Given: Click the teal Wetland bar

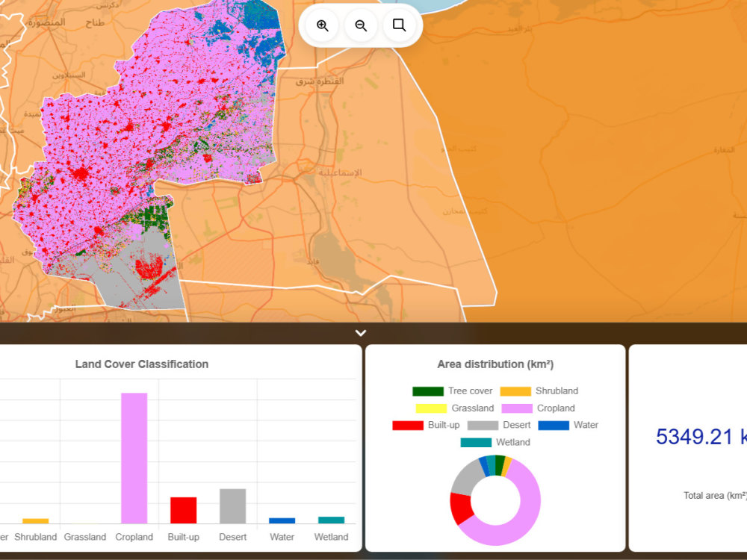Looking at the screenshot, I should (x=332, y=520).
